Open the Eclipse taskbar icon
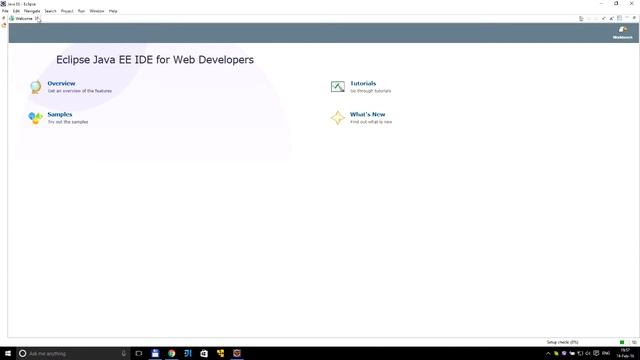Viewport: 640px width, 360px height. point(237,353)
